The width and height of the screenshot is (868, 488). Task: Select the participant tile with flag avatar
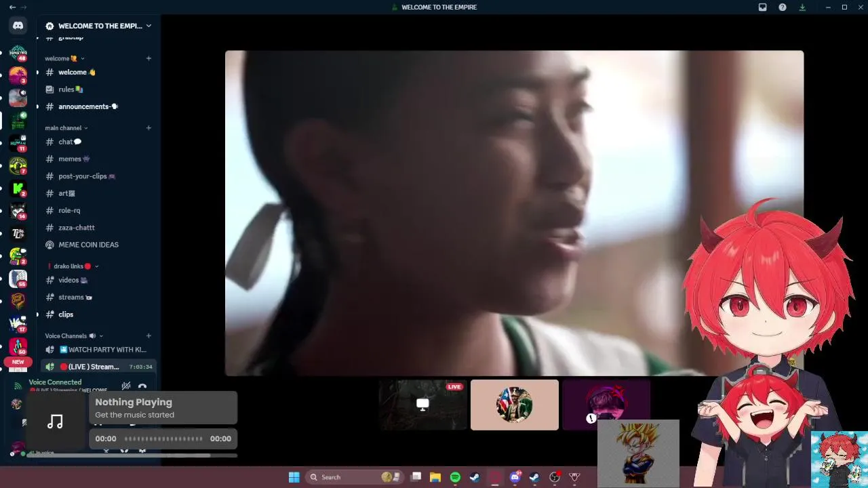tap(515, 405)
